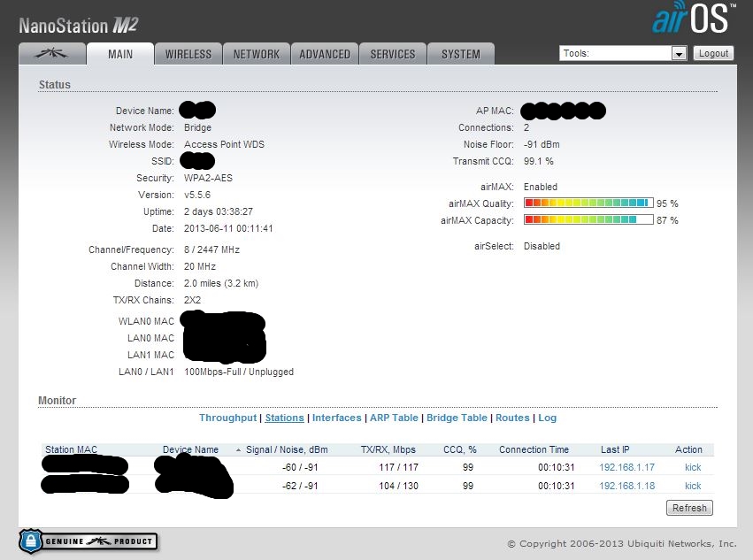
Task: Click the WPA2-AES security value
Action: coord(208,178)
